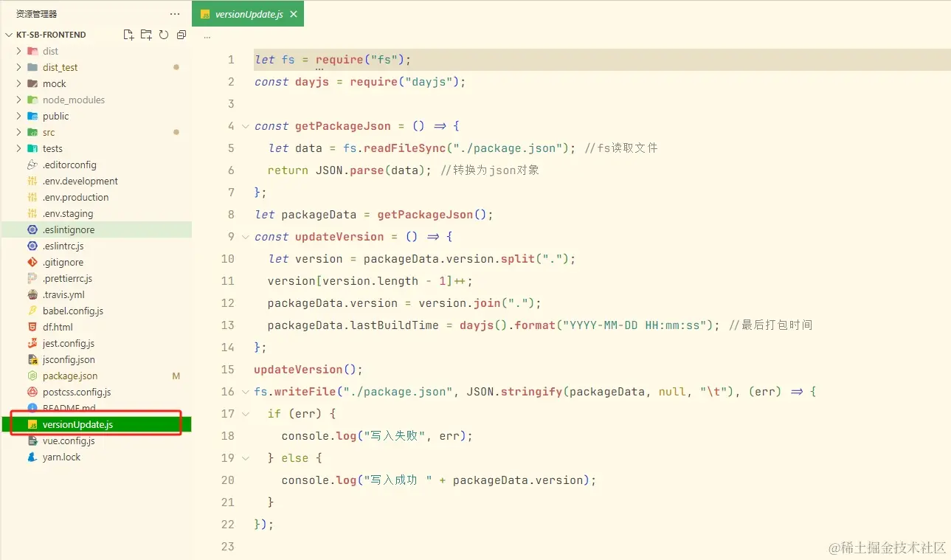Create a new folder in KT-SB-FRONTEND
The height and width of the screenshot is (560, 951).
[145, 34]
